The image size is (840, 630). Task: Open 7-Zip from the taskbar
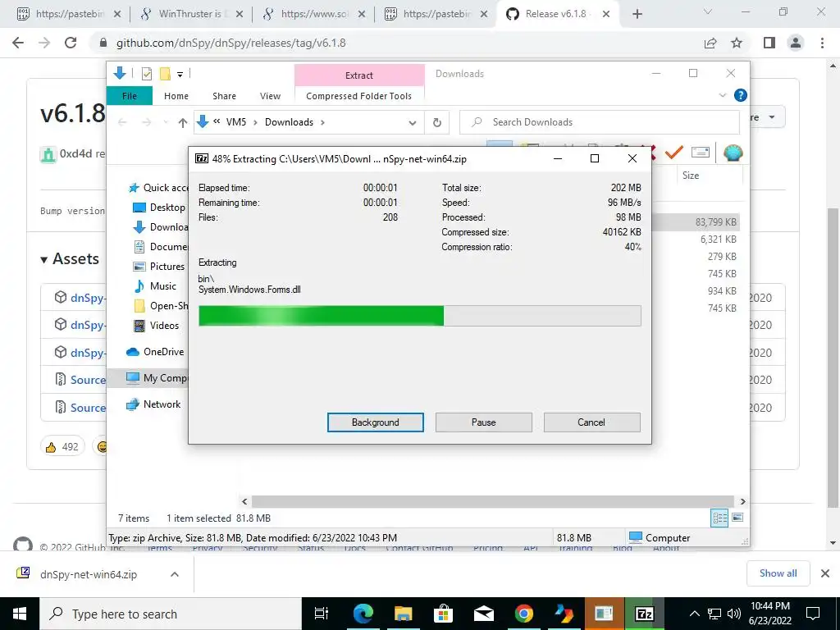644,614
